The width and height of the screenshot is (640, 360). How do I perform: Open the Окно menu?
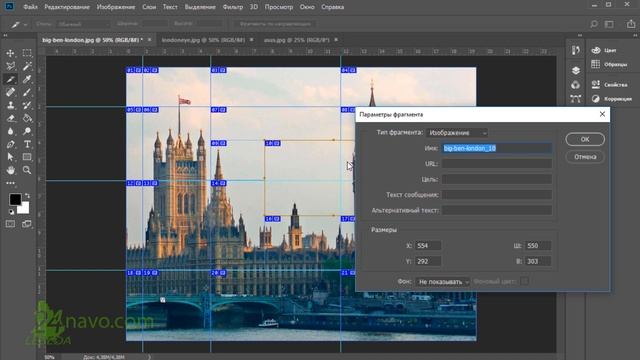tap(307, 7)
